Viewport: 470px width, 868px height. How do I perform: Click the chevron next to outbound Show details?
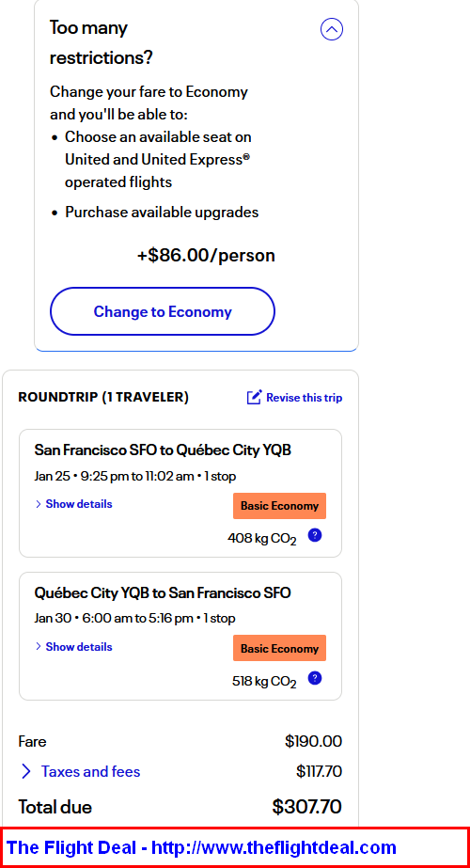pyautogui.click(x=39, y=504)
